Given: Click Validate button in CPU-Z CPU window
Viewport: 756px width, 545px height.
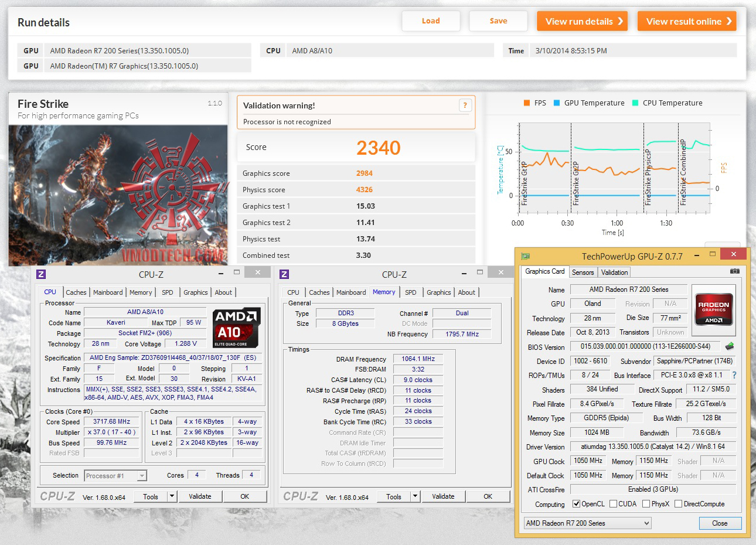Looking at the screenshot, I should [x=200, y=496].
